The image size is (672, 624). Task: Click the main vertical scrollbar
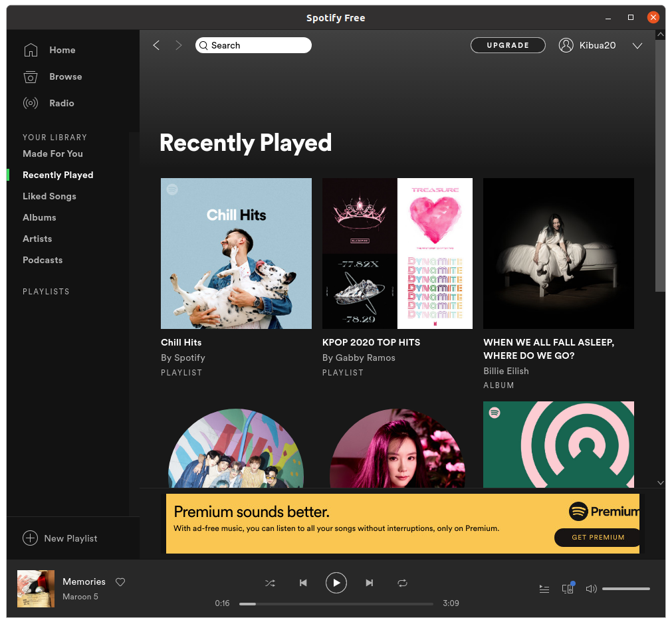tap(660, 166)
